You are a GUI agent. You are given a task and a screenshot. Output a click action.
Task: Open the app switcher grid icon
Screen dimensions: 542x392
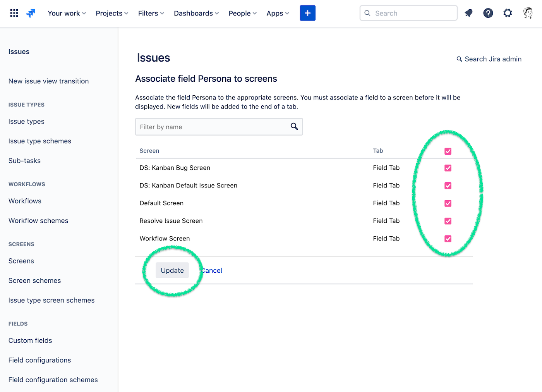coord(14,13)
